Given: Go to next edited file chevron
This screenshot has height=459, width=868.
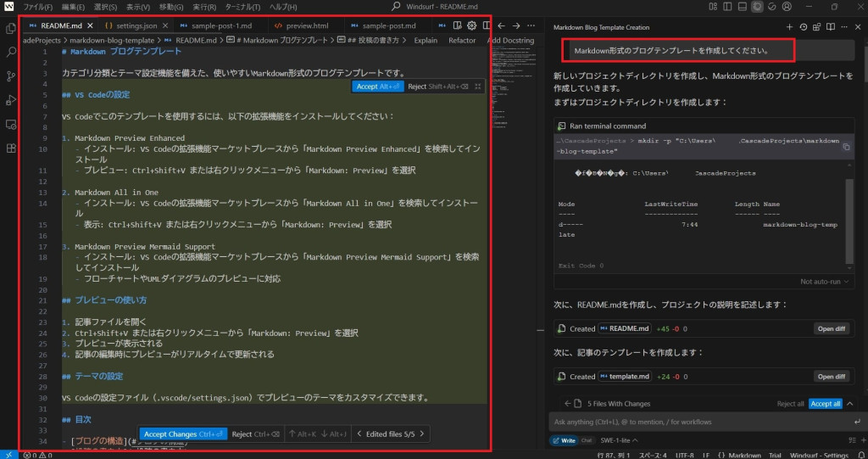Looking at the screenshot, I should pyautogui.click(x=422, y=434).
